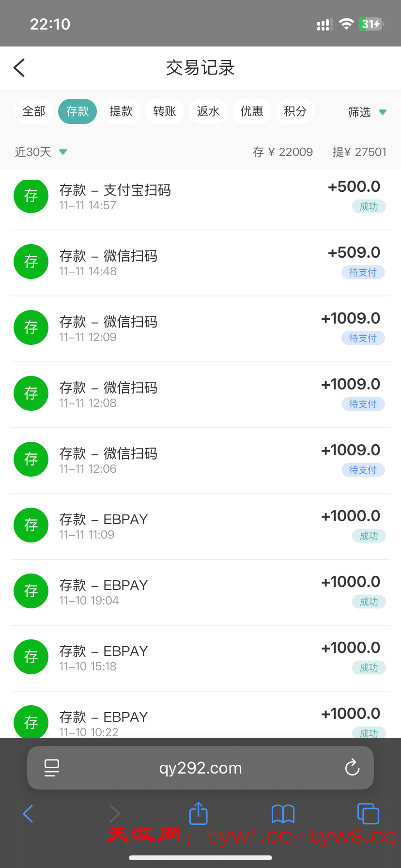This screenshot has width=401, height=868.
Task: Open the 近30天 date range dropdown
Action: 41,152
